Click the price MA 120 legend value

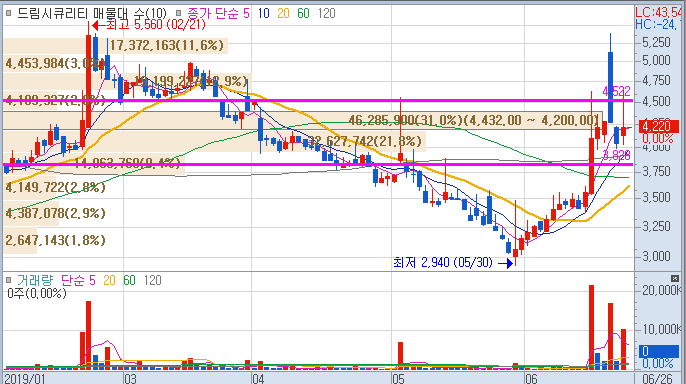point(326,13)
